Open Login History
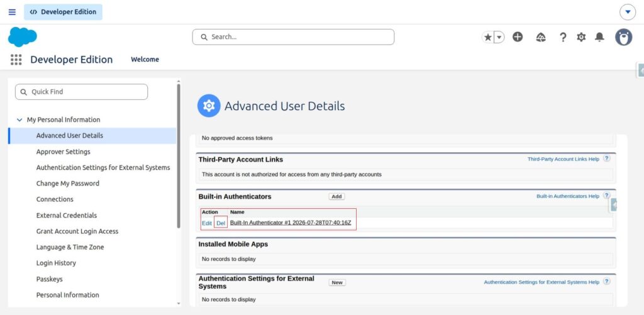 point(56,263)
